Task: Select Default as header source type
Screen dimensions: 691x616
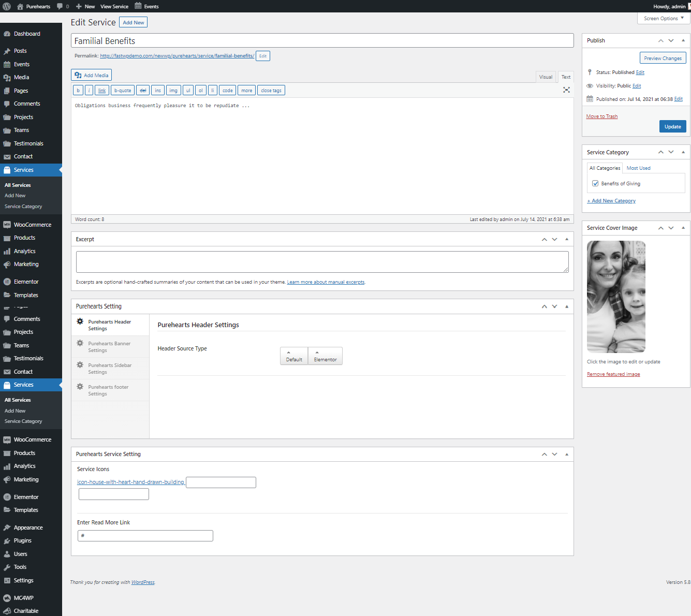Action: pos(294,356)
